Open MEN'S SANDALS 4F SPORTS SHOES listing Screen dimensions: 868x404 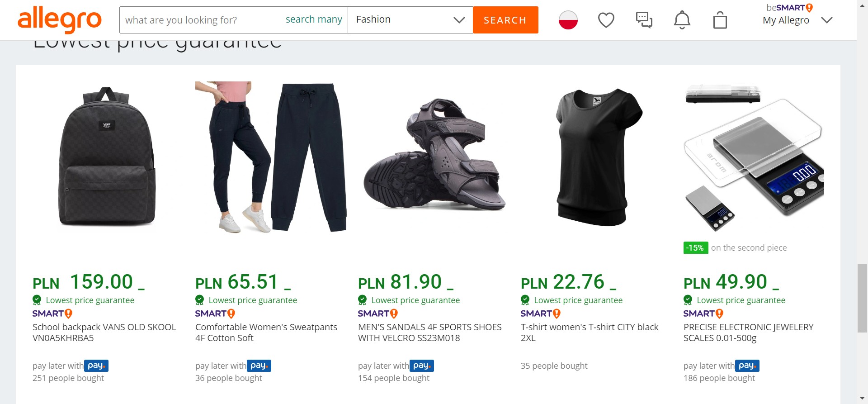[429, 332]
